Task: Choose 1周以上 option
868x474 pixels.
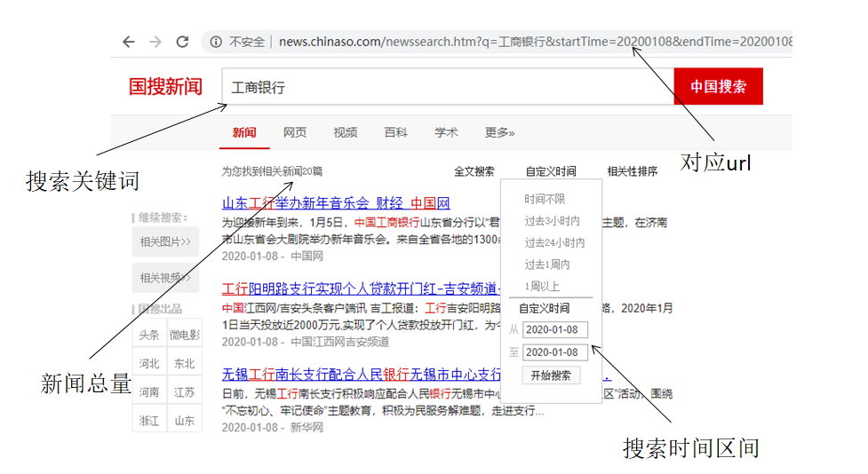Action: point(542,287)
